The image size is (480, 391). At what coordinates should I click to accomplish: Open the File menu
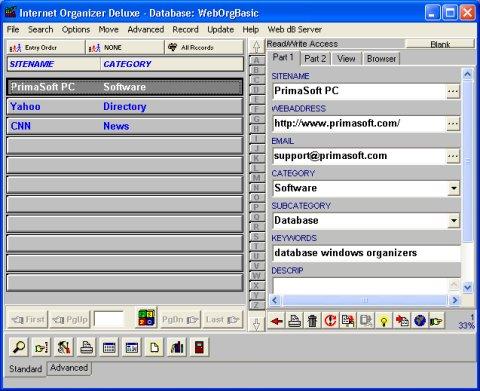13,30
